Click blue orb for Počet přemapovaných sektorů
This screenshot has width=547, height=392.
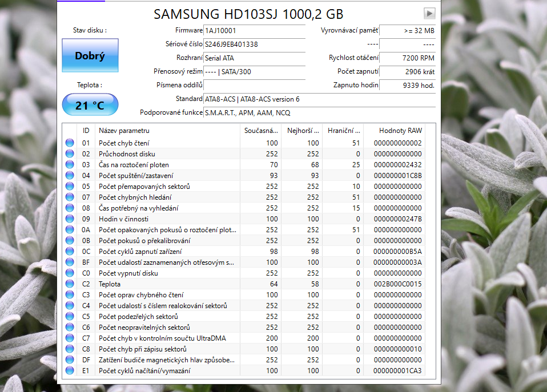pos(70,186)
